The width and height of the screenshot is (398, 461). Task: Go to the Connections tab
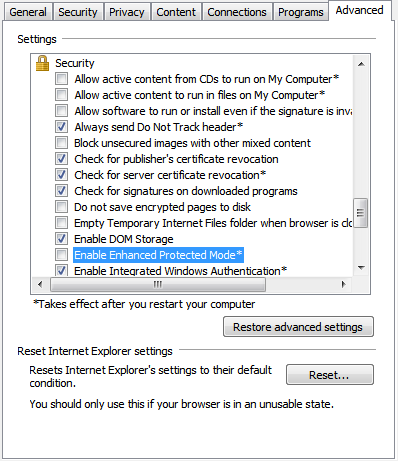[237, 12]
